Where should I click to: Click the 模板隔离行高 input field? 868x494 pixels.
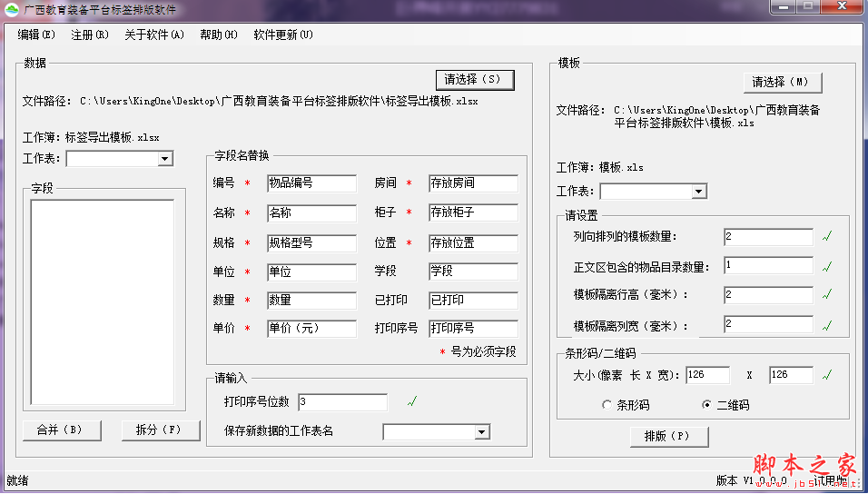[x=768, y=295]
